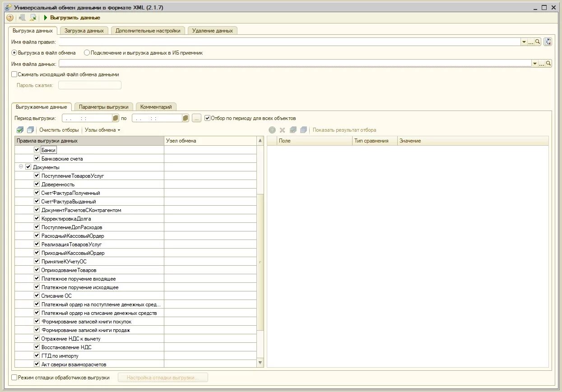
Task: Click the Тип сравнения column header
Action: pos(375,141)
